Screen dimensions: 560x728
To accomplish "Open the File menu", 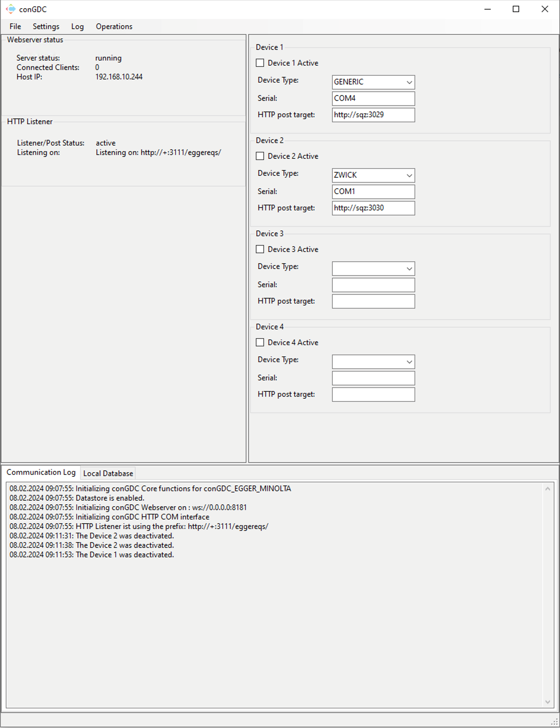I will 15,27.
